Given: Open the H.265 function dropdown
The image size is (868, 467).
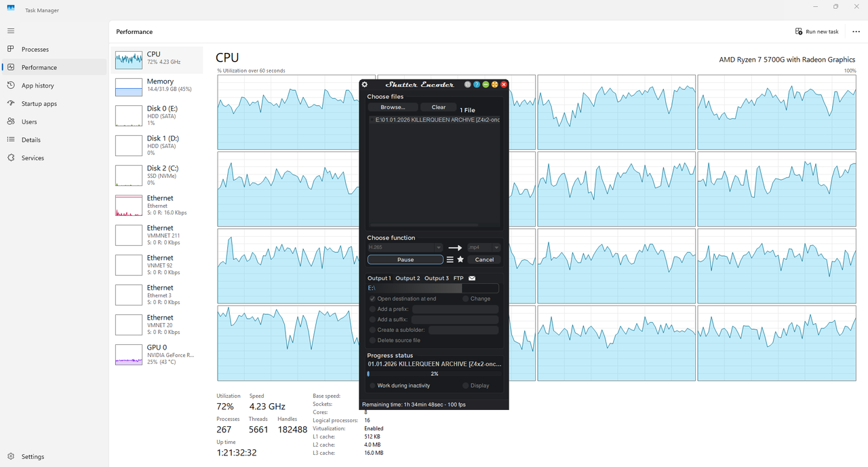Looking at the screenshot, I should (x=405, y=248).
